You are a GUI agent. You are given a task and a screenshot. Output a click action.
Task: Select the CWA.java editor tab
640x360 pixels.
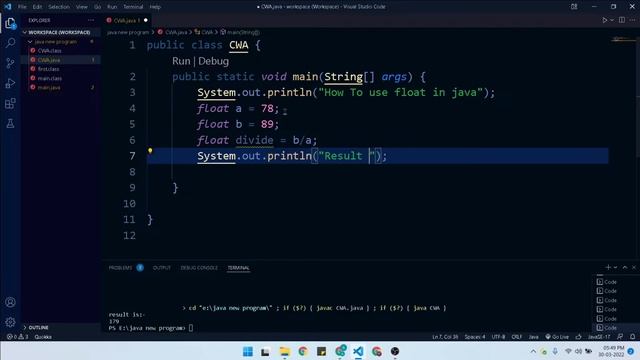127,20
